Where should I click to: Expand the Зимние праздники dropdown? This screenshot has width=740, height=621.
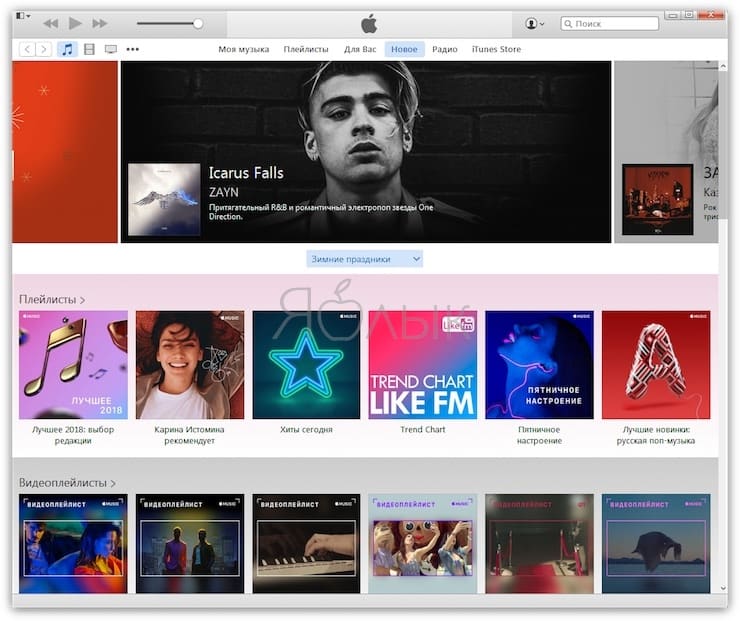(x=365, y=259)
